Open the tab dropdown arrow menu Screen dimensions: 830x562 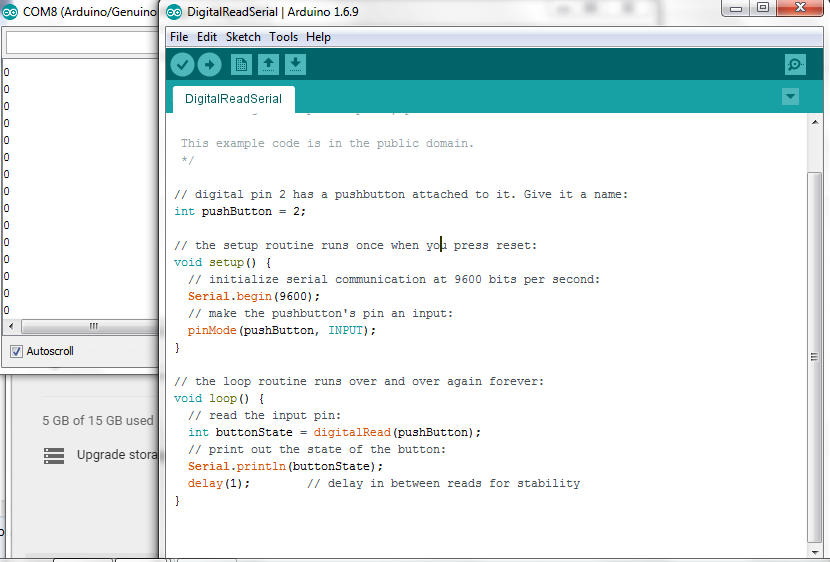tap(790, 97)
